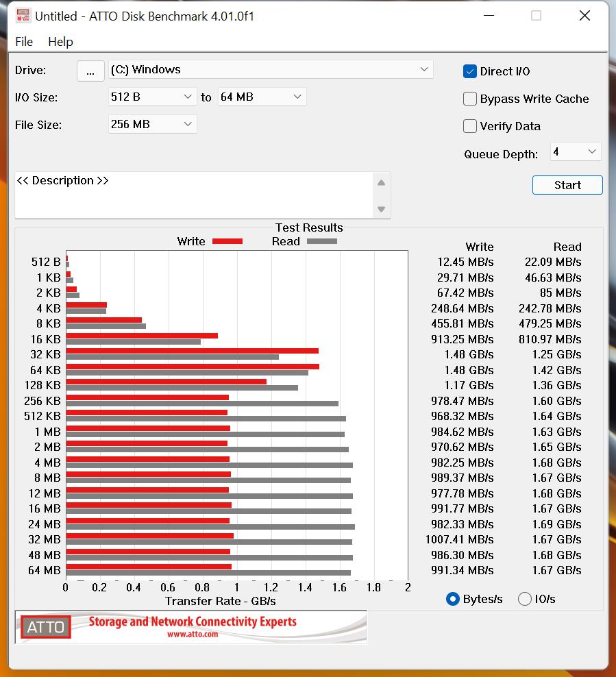Select the Bytes/s radio button

click(452, 599)
